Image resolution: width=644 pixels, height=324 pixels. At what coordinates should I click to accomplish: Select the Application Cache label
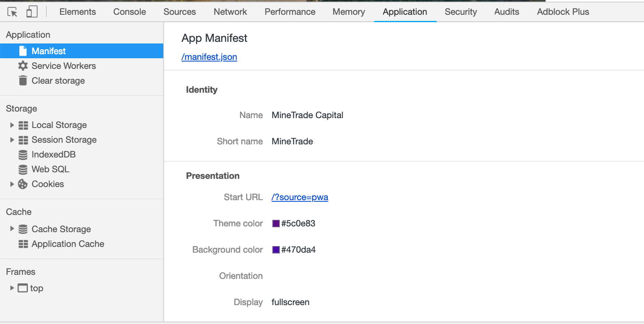pos(68,244)
